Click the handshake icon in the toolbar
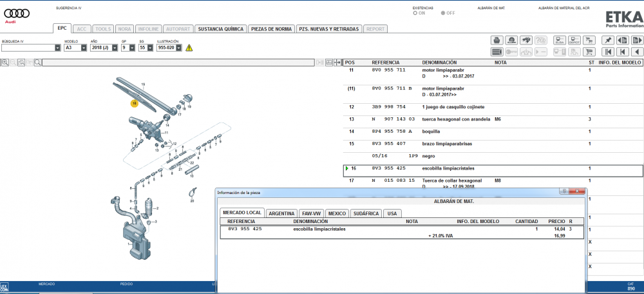Screen dimensions: 644x294 point(527,41)
